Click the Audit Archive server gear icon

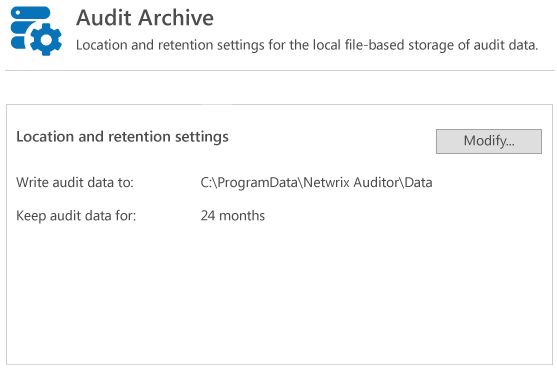(x=36, y=31)
